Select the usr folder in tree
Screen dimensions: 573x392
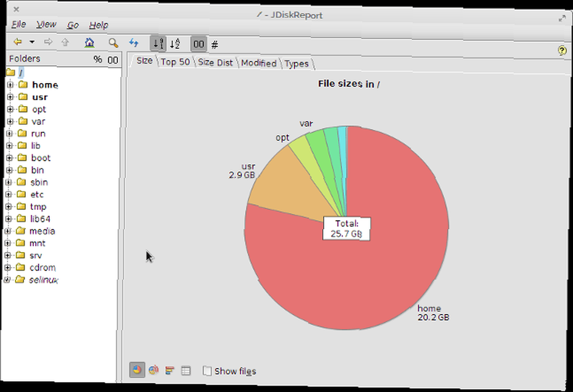(40, 97)
